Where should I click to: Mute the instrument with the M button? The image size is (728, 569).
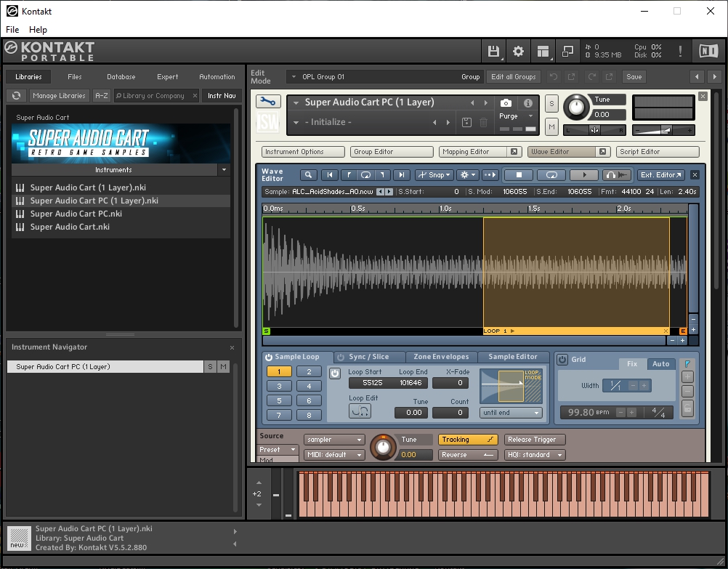tap(552, 127)
